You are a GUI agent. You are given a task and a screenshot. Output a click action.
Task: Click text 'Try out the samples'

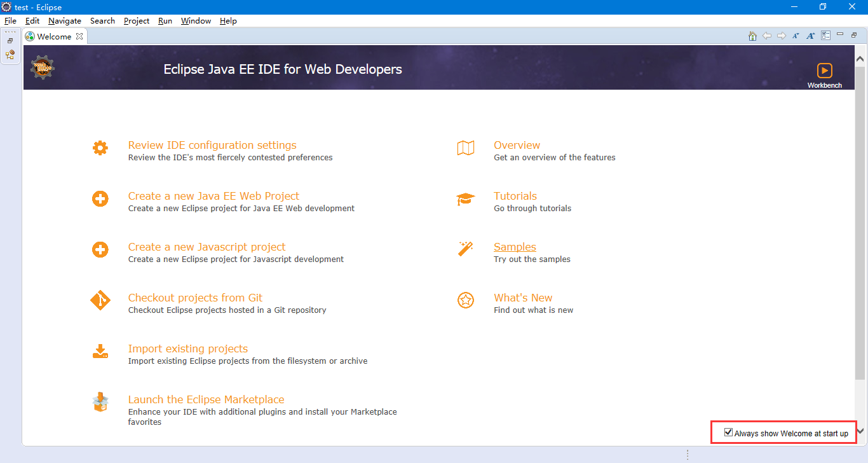coord(532,259)
